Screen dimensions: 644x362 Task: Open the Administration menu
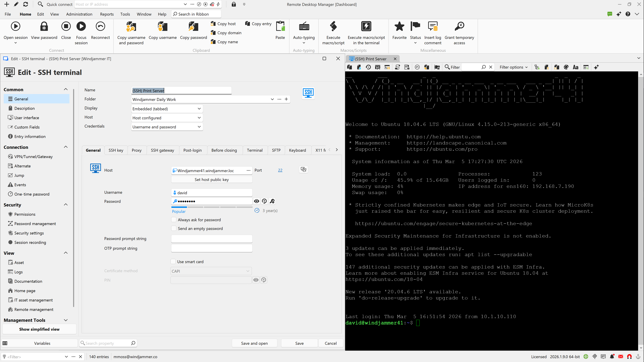coord(79,14)
